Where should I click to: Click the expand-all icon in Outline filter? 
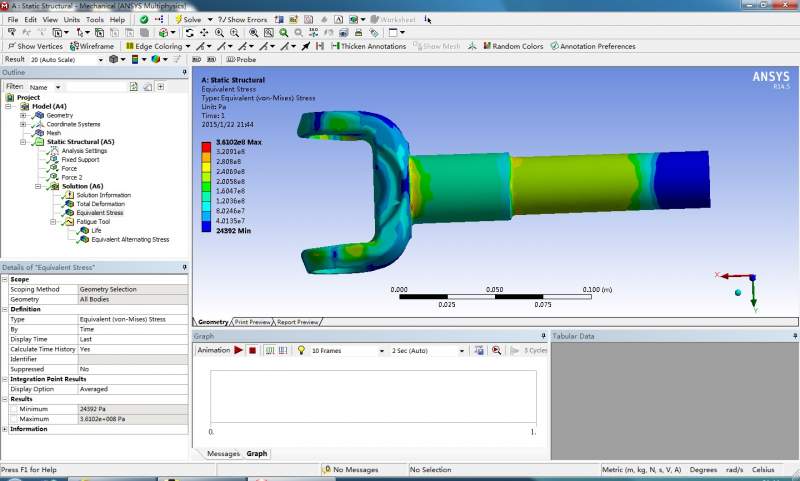coord(161,87)
